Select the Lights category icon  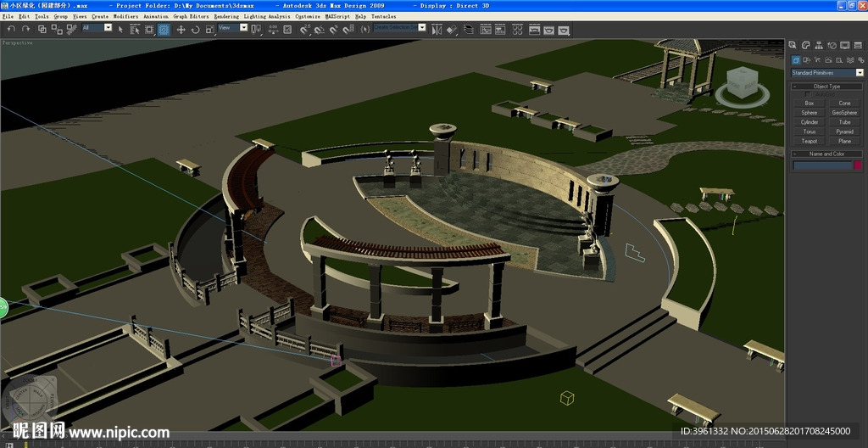(x=817, y=60)
